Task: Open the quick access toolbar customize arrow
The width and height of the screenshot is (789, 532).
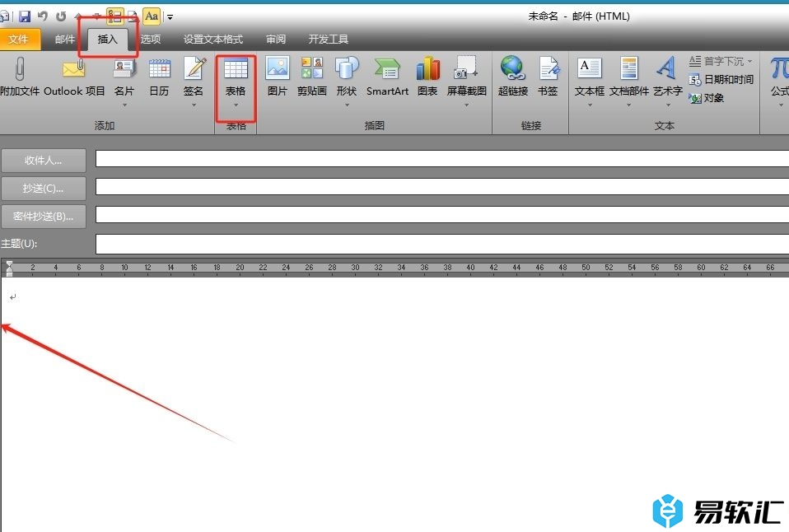Action: click(170, 17)
